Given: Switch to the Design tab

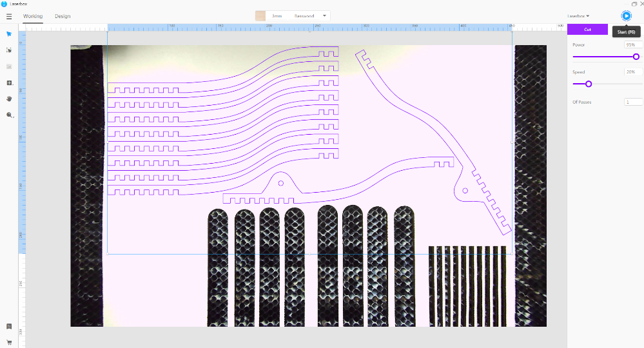Looking at the screenshot, I should point(63,16).
